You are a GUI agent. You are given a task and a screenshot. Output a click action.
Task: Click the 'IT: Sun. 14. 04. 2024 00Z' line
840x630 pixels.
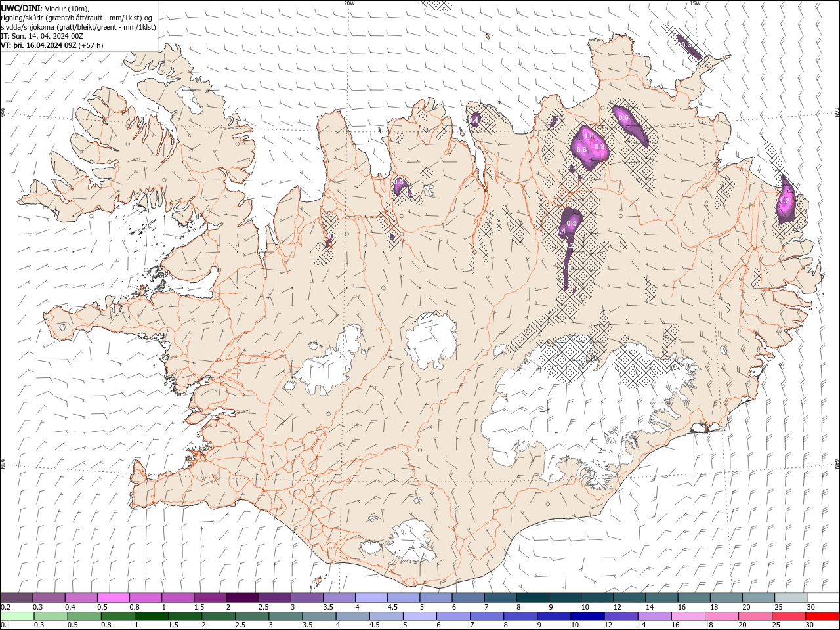point(41,36)
